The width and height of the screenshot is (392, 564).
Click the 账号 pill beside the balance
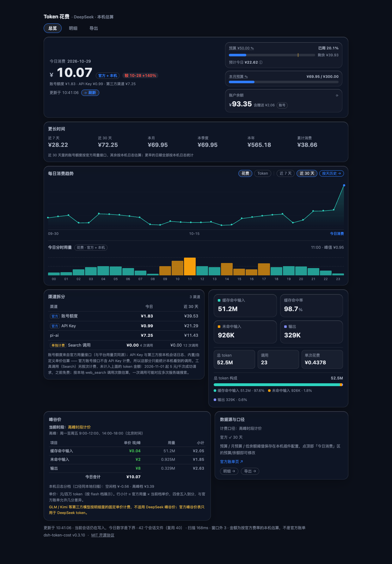click(x=282, y=105)
